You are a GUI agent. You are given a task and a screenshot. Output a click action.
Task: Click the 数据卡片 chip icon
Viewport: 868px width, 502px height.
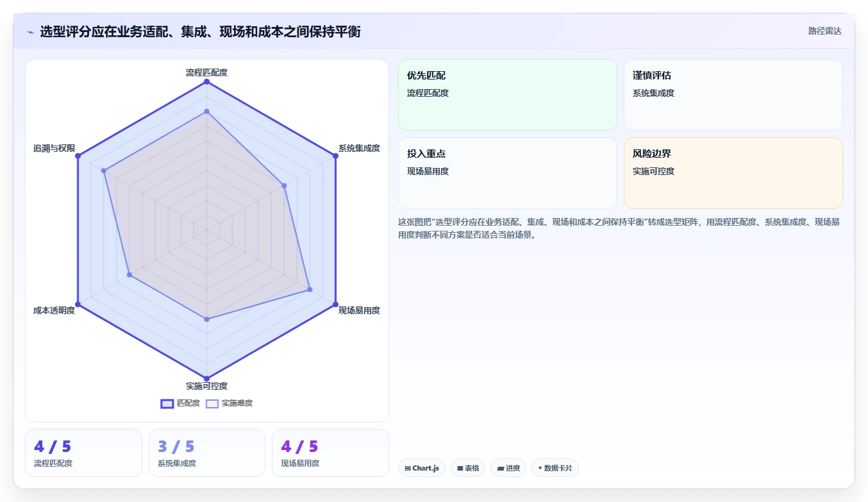540,468
